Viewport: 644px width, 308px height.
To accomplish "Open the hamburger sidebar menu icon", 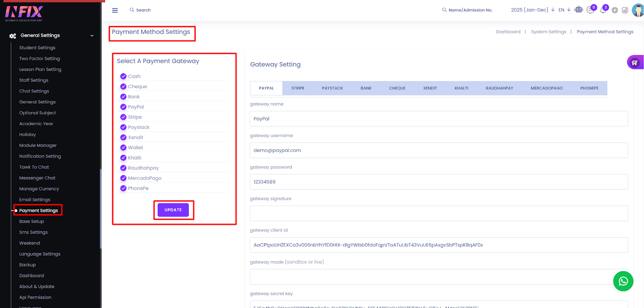I will coord(115,10).
